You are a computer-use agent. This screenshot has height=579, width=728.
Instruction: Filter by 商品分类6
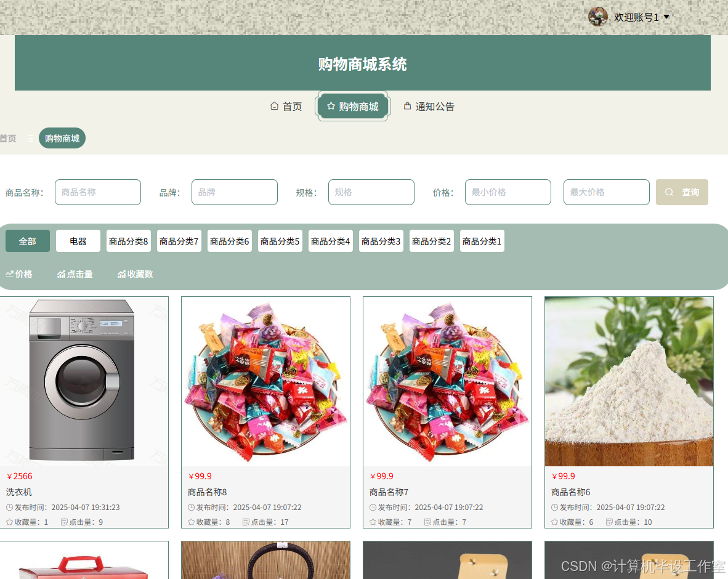coord(230,241)
